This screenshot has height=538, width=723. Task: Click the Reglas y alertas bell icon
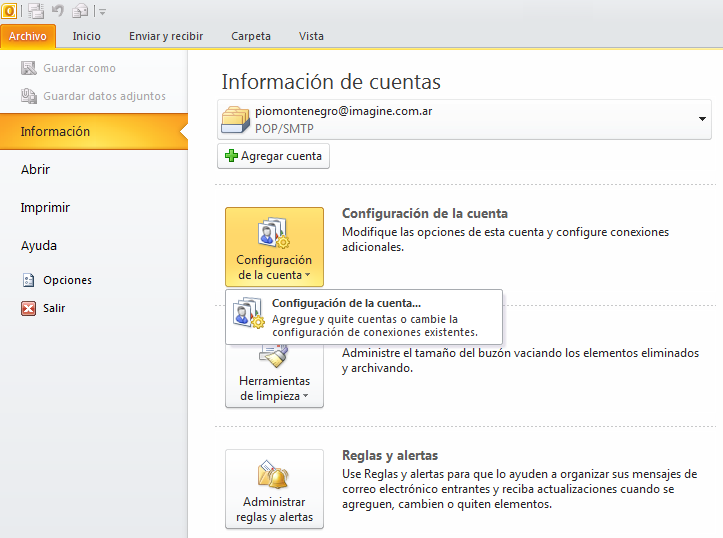pos(273,474)
